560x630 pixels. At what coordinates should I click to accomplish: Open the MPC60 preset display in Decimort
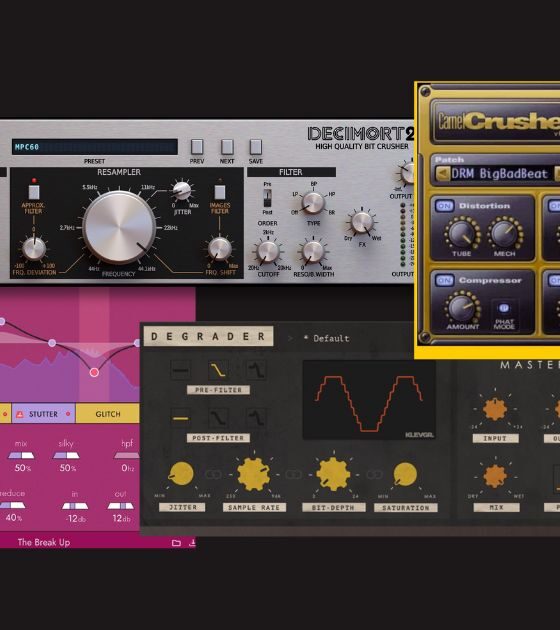pyautogui.click(x=94, y=147)
